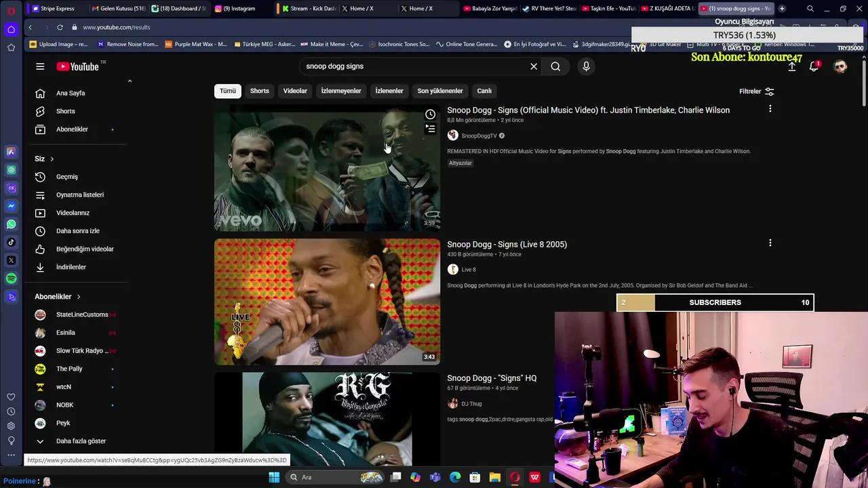Open ChatGPT in the Opera sidebar
Screen dimensions: 868x488
coord(11,170)
